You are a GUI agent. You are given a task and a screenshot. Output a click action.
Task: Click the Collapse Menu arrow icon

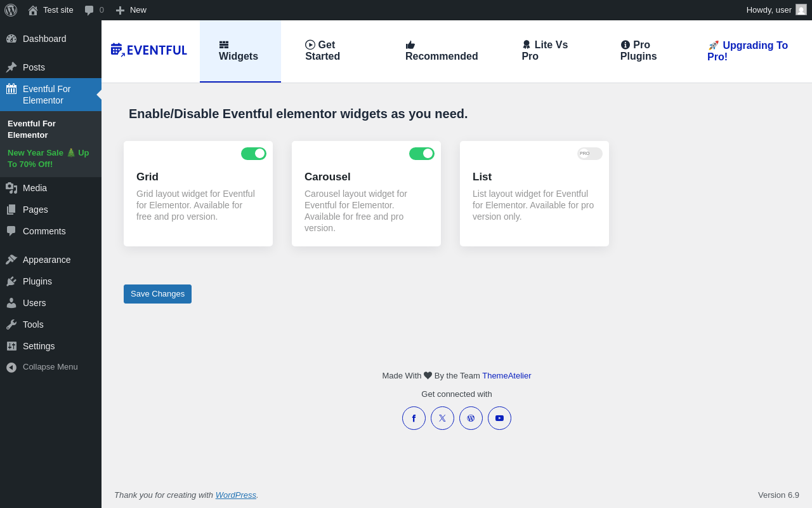coord(11,367)
